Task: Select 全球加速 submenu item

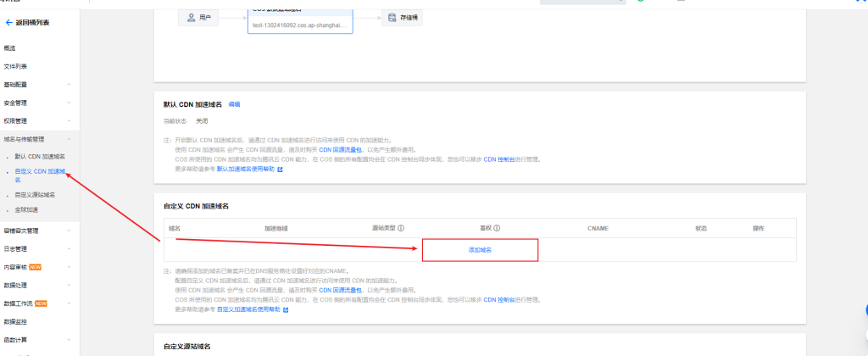Action: pyautogui.click(x=26, y=209)
